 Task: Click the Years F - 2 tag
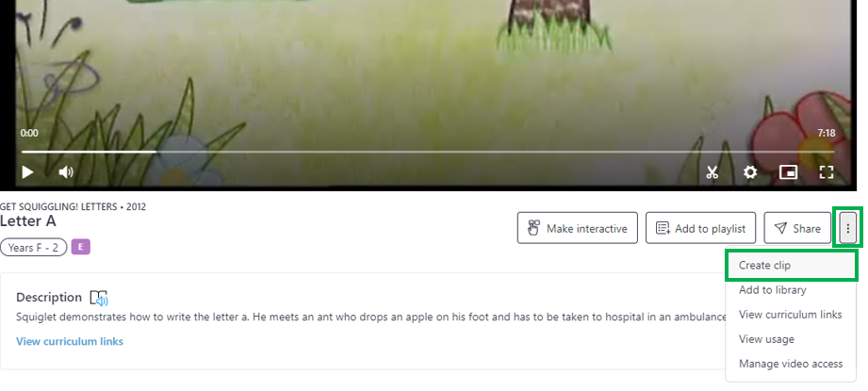coord(33,247)
